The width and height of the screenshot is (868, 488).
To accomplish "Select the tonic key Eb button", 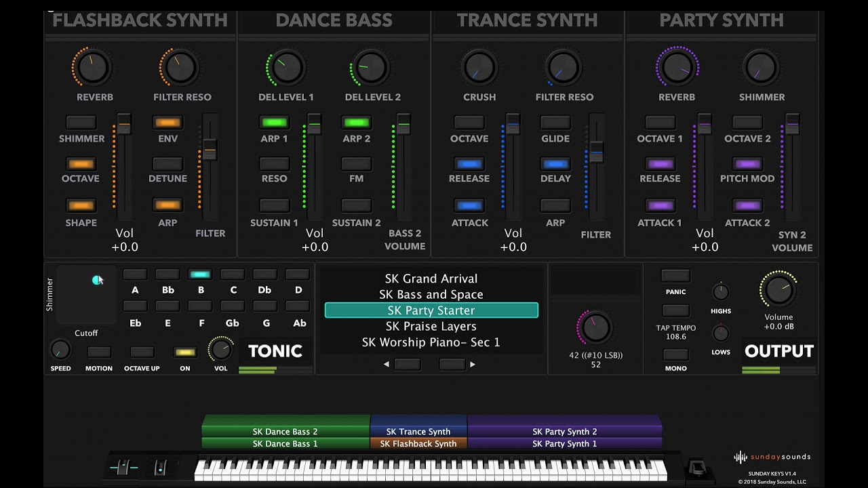I will [135, 307].
